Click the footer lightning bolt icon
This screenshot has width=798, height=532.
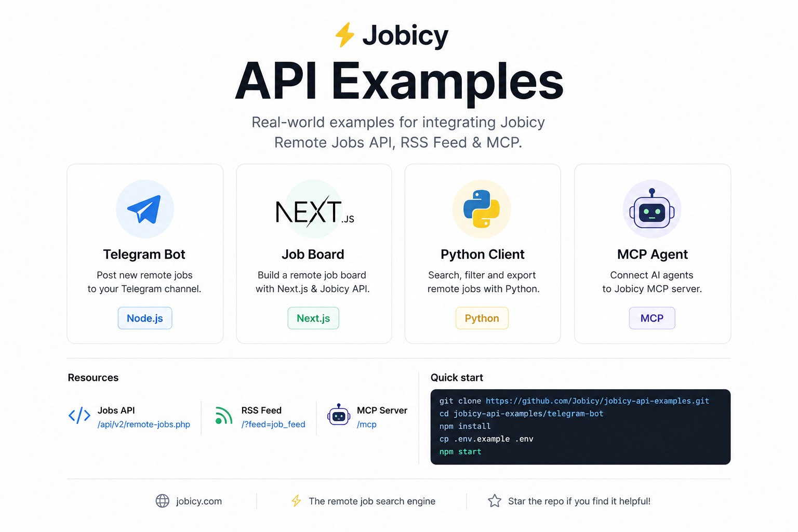[x=296, y=501]
